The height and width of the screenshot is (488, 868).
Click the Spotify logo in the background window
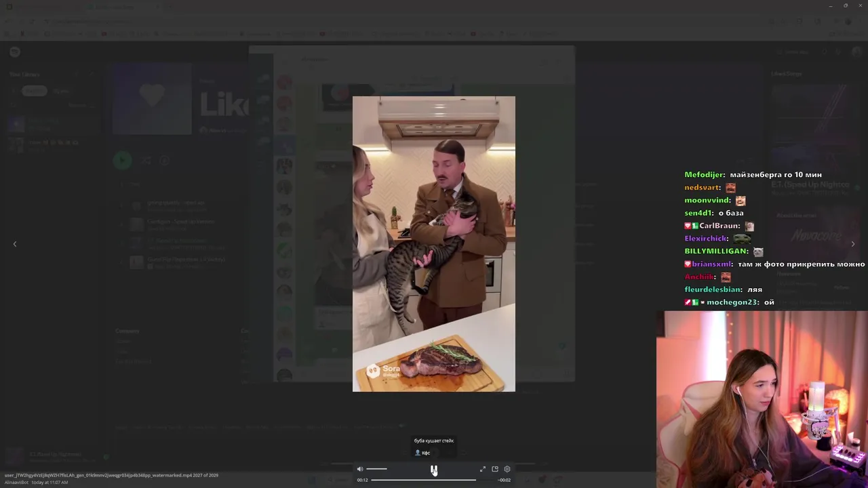(x=15, y=52)
